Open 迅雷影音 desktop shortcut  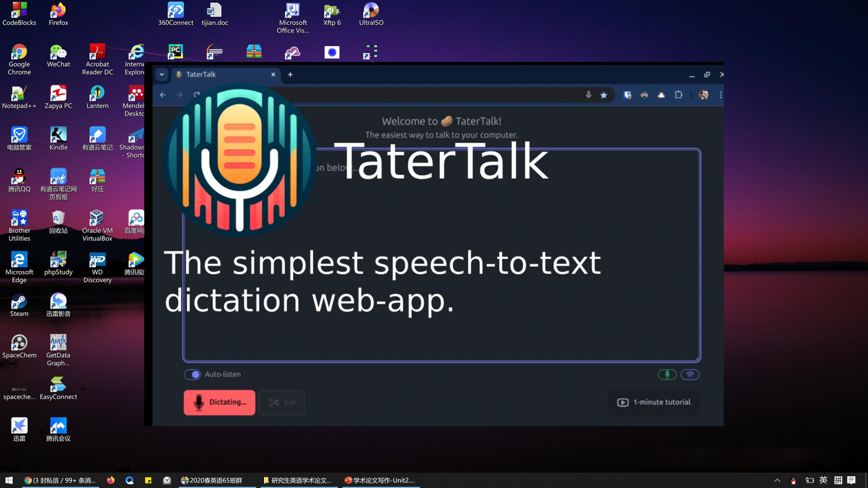coord(58,305)
